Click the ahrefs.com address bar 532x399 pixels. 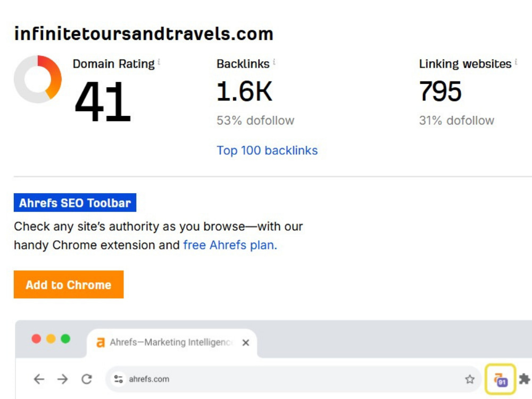294,379
